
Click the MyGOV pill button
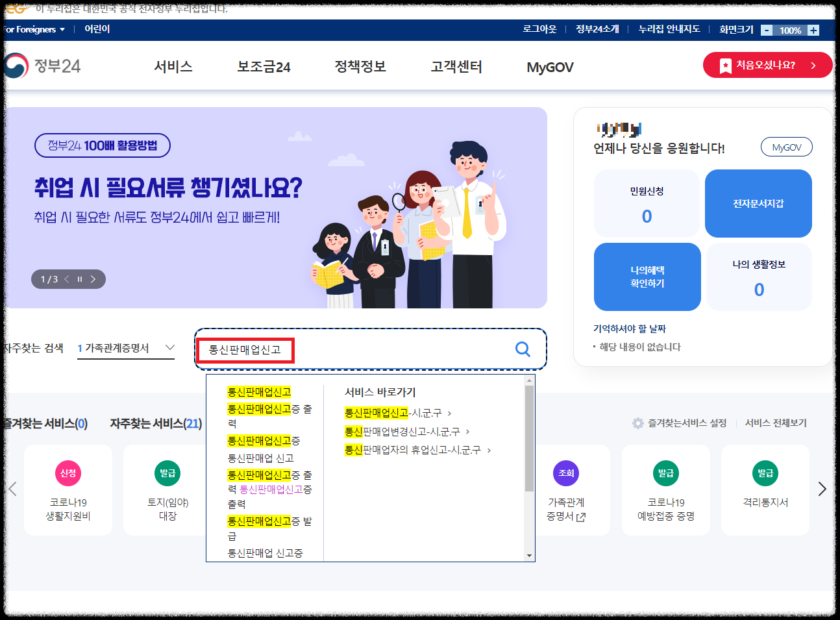coord(786,147)
